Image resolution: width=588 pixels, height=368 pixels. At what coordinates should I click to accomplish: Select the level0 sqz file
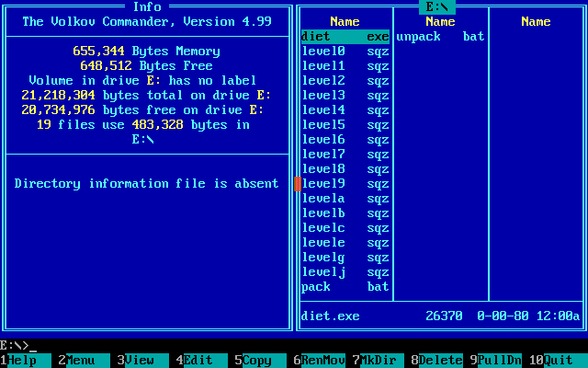coord(345,52)
